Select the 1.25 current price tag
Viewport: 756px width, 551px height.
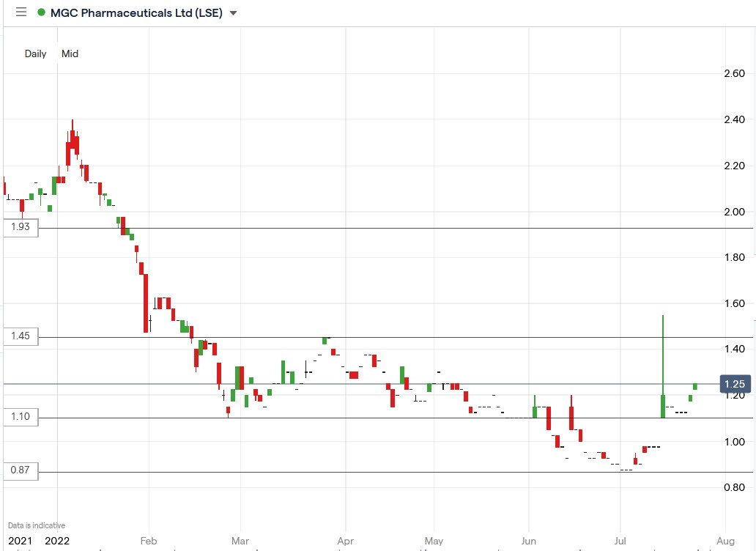[735, 383]
